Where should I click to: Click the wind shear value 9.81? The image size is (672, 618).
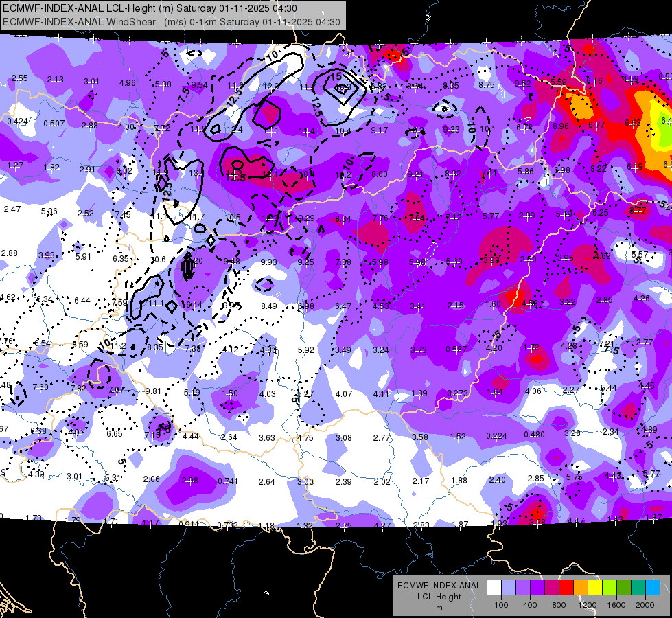click(x=153, y=391)
